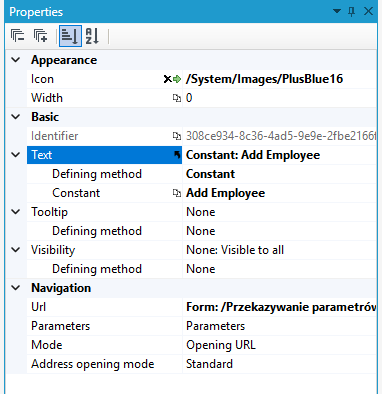Click the 'Opening URL' mode value

pos(221,345)
